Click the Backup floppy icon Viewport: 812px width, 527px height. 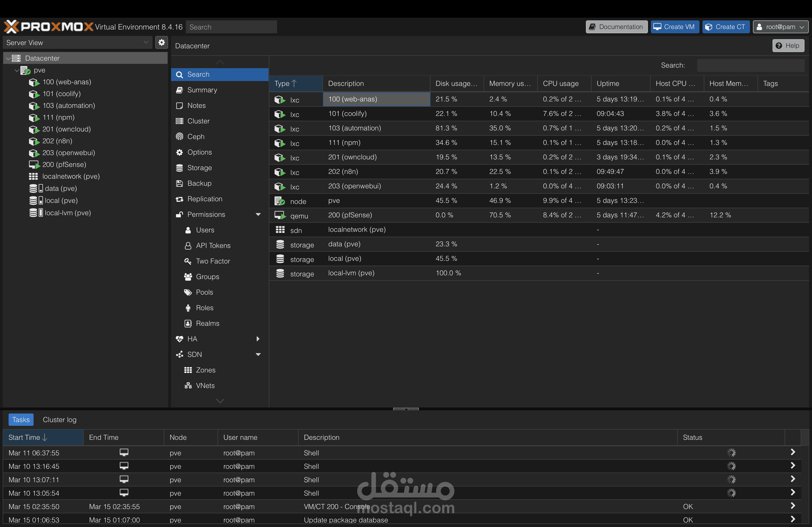[x=179, y=183]
